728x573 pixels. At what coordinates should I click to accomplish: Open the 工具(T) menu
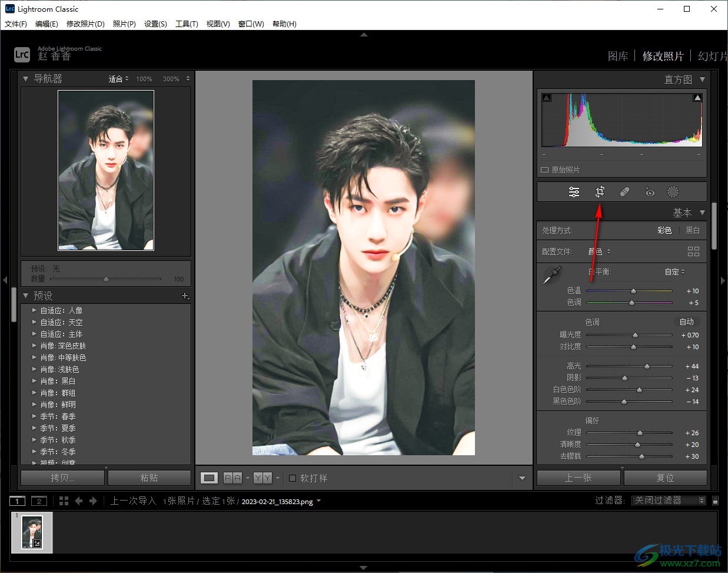(x=187, y=24)
